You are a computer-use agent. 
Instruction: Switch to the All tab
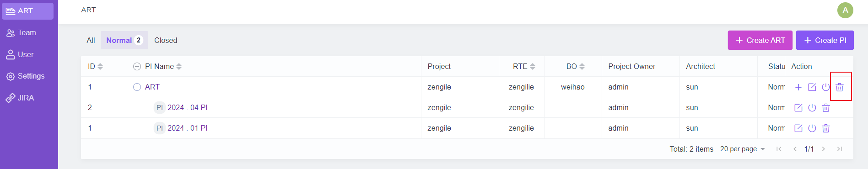point(91,40)
